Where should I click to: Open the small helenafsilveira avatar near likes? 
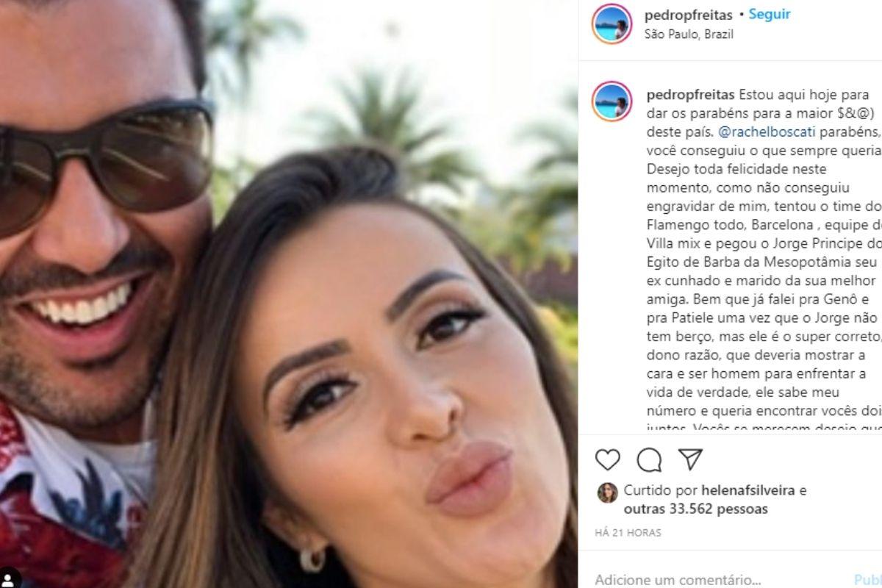(x=607, y=492)
